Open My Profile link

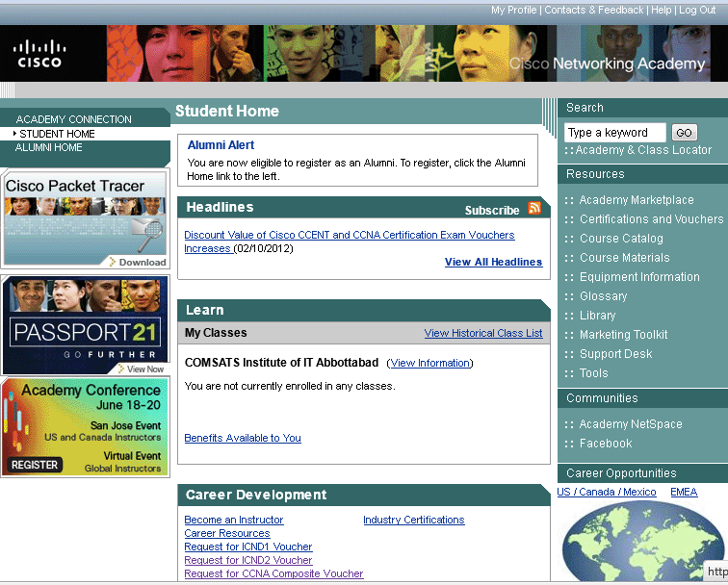513,10
